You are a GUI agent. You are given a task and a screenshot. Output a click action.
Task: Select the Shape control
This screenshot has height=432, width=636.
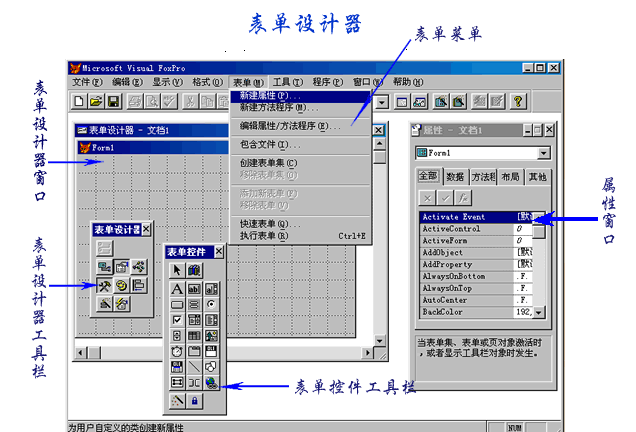pos(211,367)
